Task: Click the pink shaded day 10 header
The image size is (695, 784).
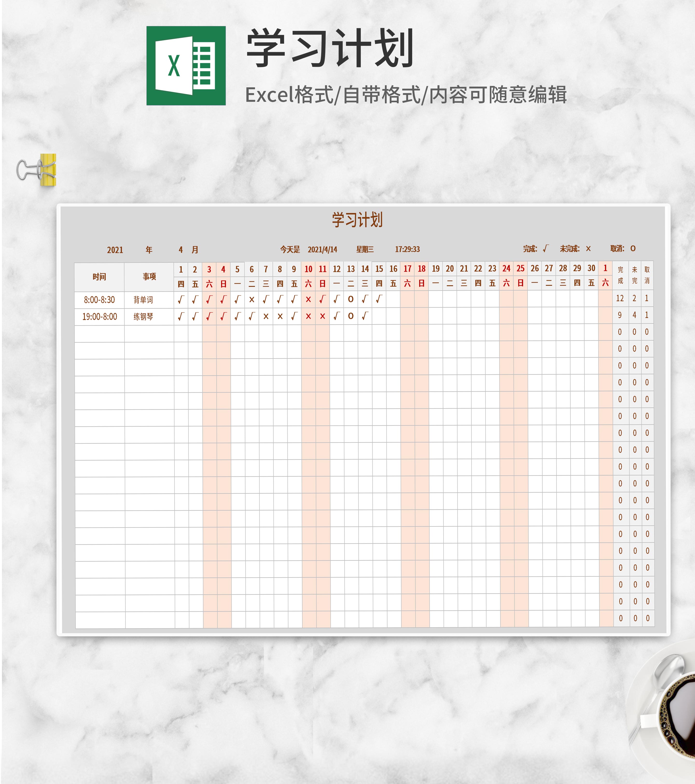Action: click(308, 269)
